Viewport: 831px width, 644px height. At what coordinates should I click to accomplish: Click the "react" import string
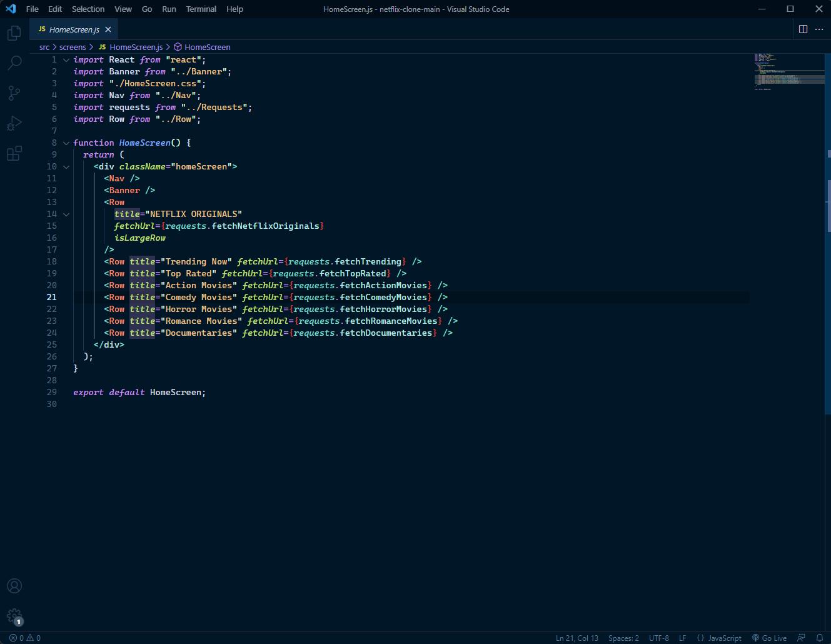click(x=183, y=60)
